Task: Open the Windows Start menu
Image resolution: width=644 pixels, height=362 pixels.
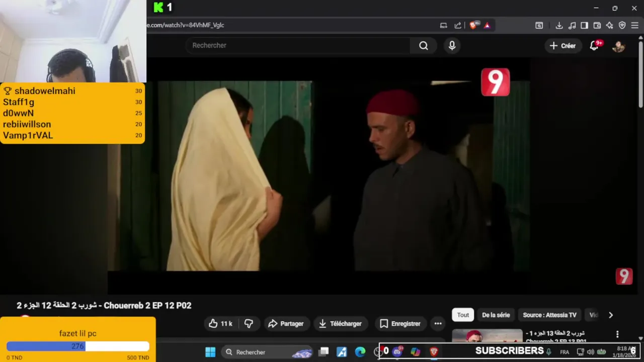Action: point(210,352)
